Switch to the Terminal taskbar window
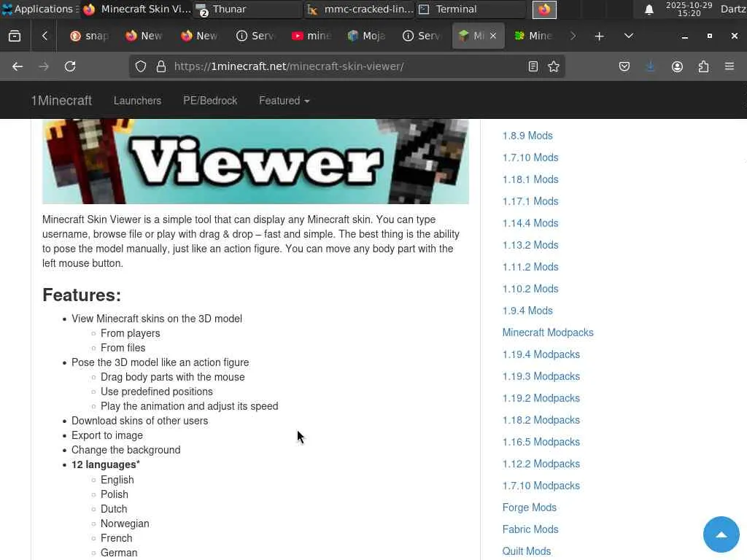Viewport: 747px width, 560px height. pos(471,9)
